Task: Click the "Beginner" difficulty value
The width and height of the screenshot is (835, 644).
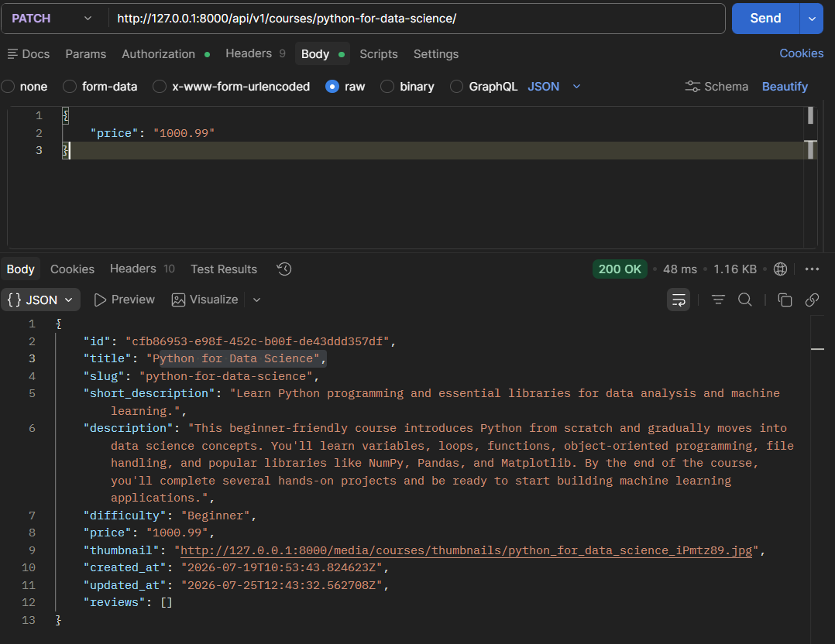Action: [x=215, y=516]
